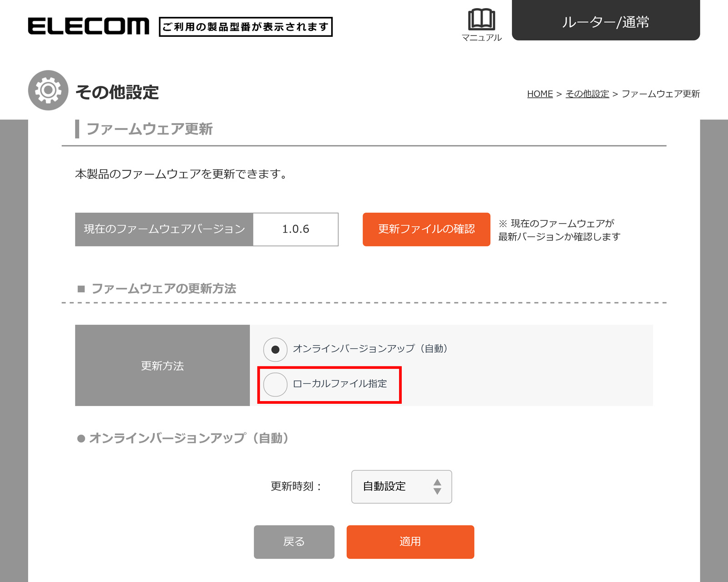Click the firmware version 1.0.6 field

(x=295, y=229)
